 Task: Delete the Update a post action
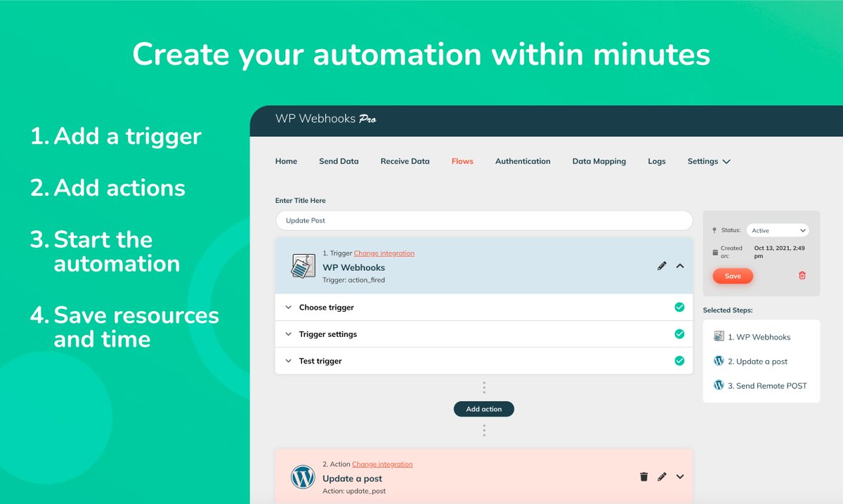pos(643,477)
